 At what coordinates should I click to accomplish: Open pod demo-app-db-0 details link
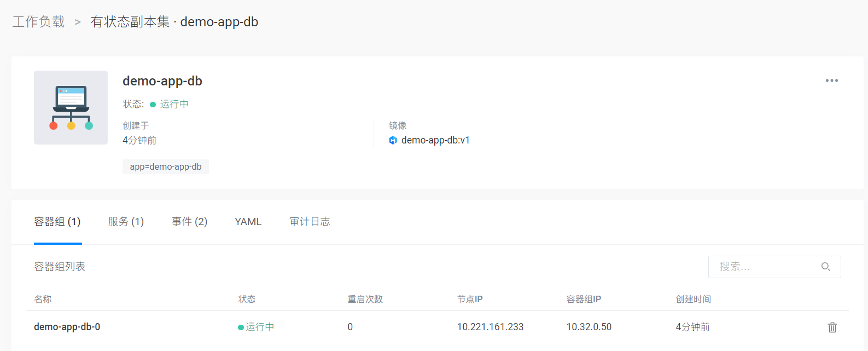[x=67, y=327]
